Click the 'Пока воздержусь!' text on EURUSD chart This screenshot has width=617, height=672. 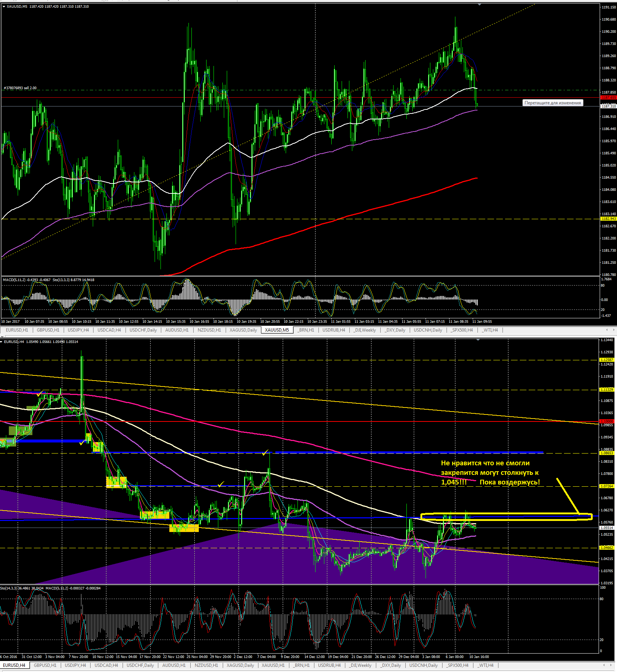click(x=510, y=482)
